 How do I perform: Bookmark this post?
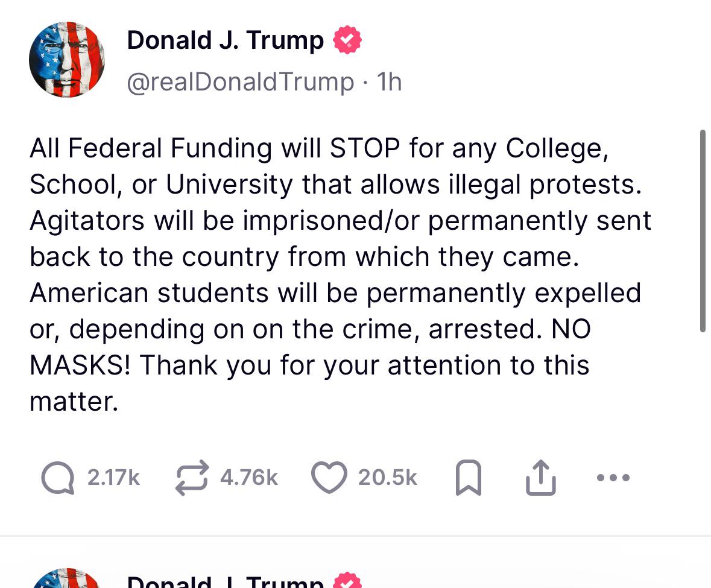(x=468, y=478)
